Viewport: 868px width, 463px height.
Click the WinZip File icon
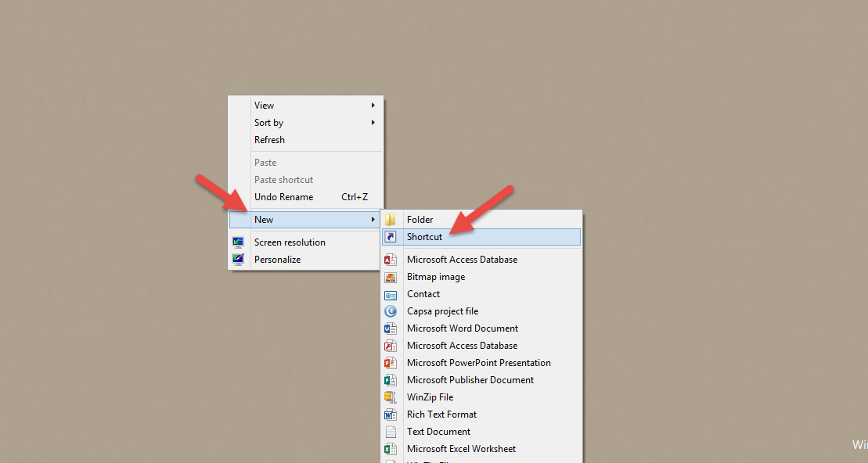pyautogui.click(x=391, y=397)
